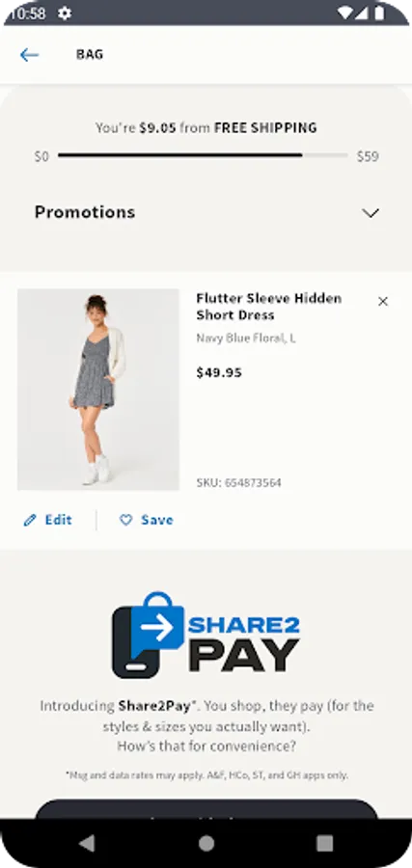Open recent apps with square button
412x868 pixels.
tap(324, 843)
